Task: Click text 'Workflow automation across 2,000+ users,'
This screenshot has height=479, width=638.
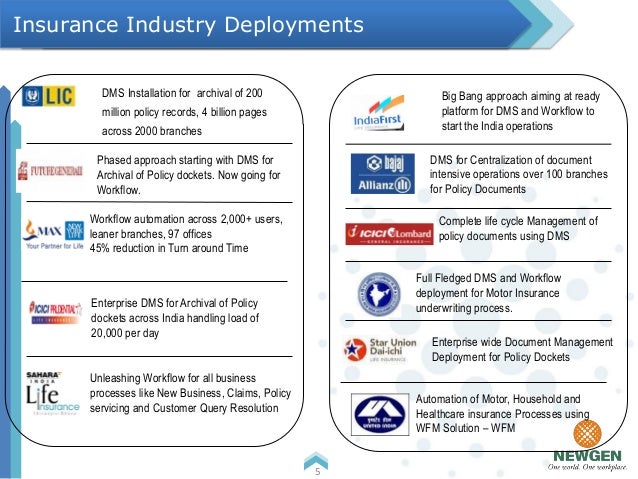Action: [186, 219]
